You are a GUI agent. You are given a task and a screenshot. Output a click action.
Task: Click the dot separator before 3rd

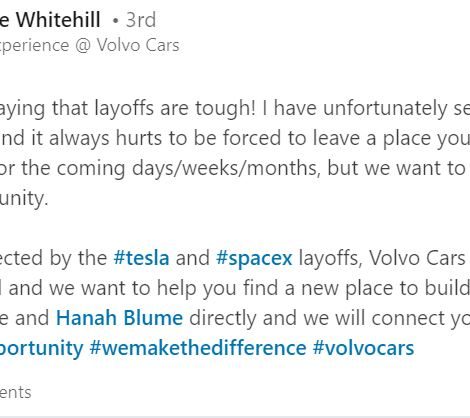tap(115, 21)
